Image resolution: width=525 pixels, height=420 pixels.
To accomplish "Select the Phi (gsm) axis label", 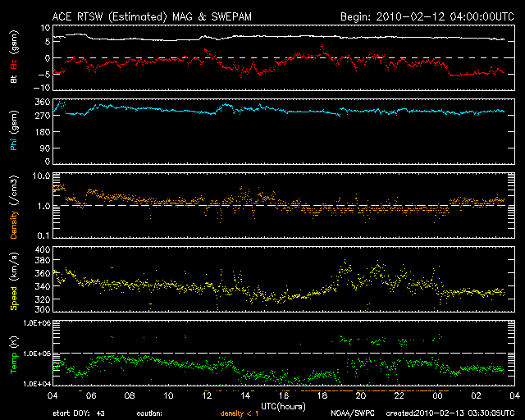I will 14,130.
